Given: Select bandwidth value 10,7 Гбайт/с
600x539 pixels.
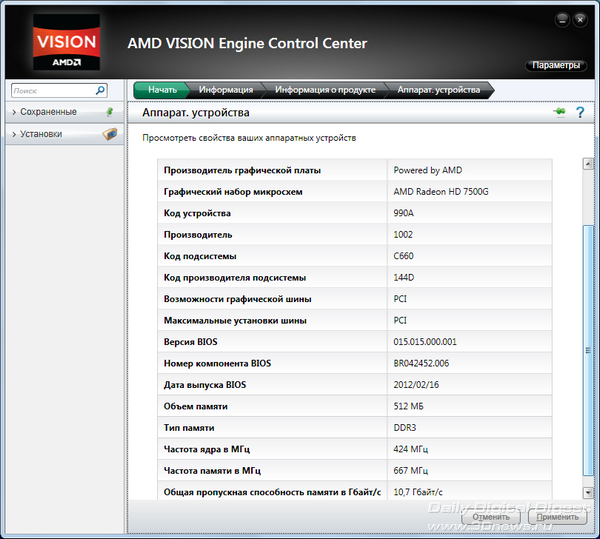Looking at the screenshot, I should click(x=418, y=492).
